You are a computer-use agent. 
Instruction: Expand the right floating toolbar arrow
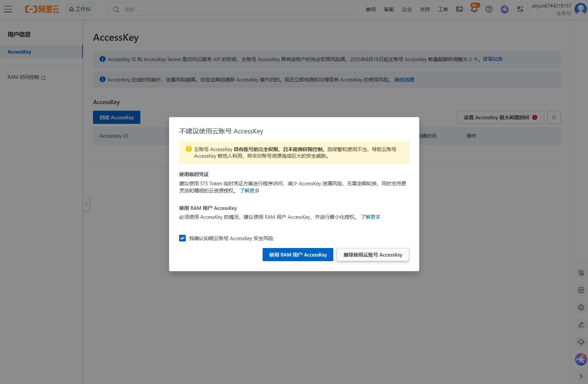click(x=581, y=376)
